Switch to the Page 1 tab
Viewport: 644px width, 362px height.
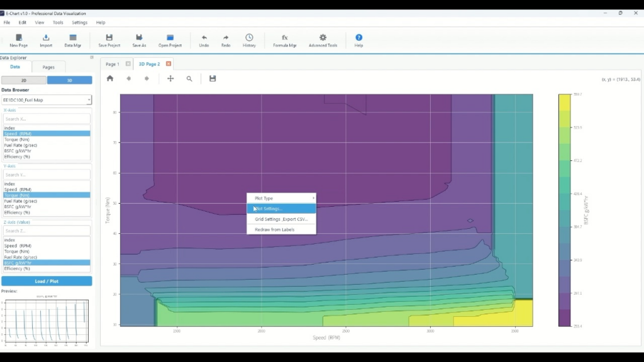click(113, 64)
